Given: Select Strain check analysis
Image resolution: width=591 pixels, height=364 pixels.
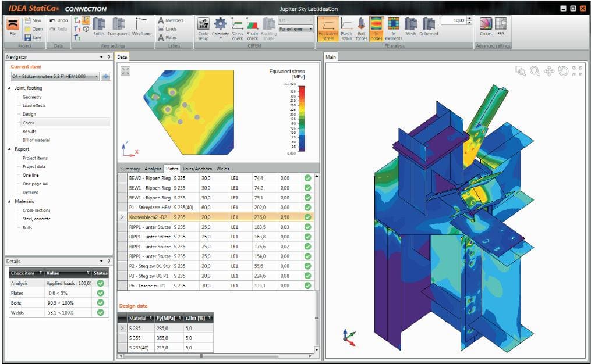Looking at the screenshot, I should coord(253,29).
